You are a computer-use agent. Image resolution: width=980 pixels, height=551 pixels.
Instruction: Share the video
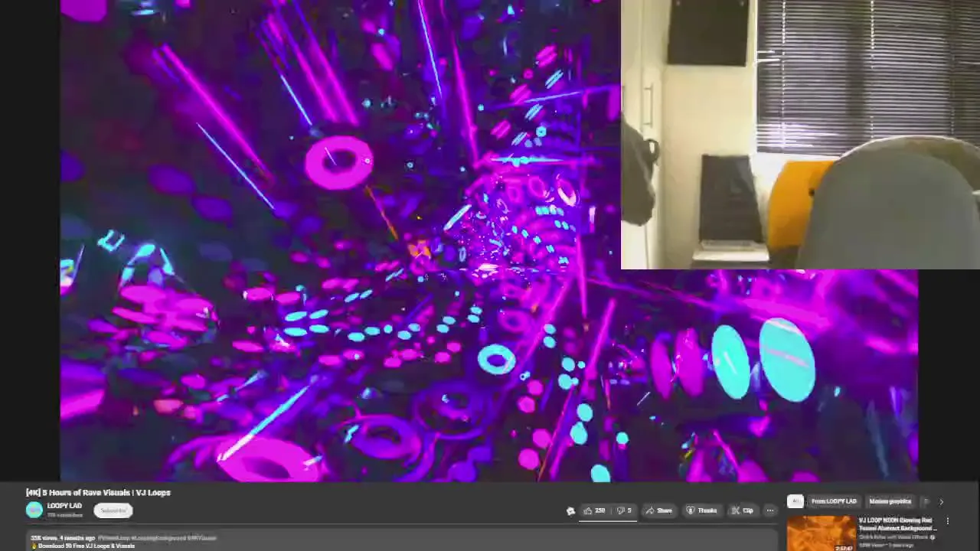click(658, 510)
